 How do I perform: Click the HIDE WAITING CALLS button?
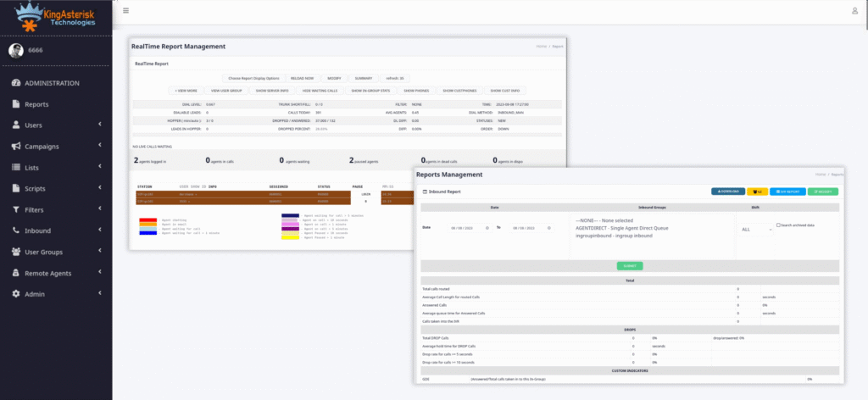(x=320, y=90)
